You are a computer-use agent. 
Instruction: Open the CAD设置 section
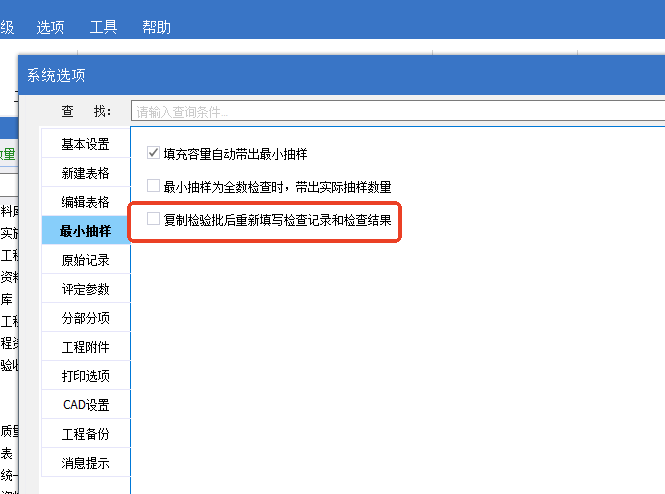click(85, 405)
